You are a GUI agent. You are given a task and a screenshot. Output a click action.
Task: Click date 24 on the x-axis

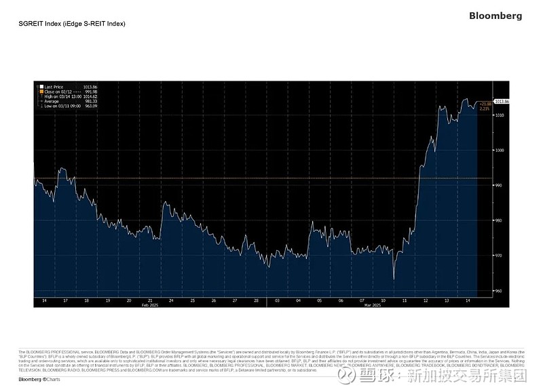click(171, 300)
